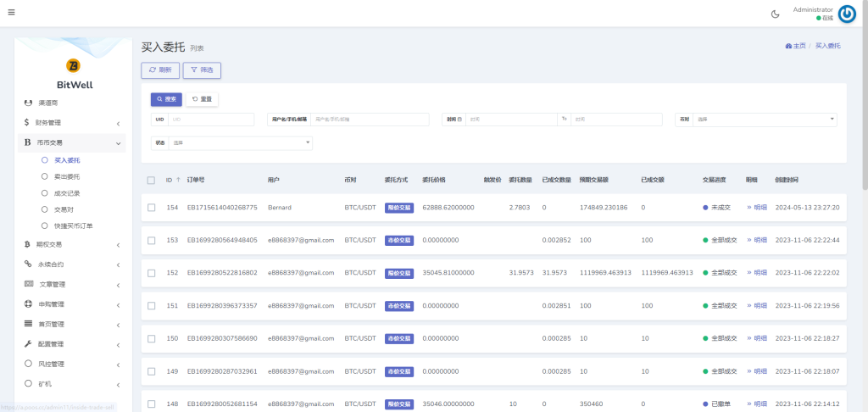Open the 币对 pair dropdown filter
This screenshot has width=868, height=412.
click(x=765, y=120)
